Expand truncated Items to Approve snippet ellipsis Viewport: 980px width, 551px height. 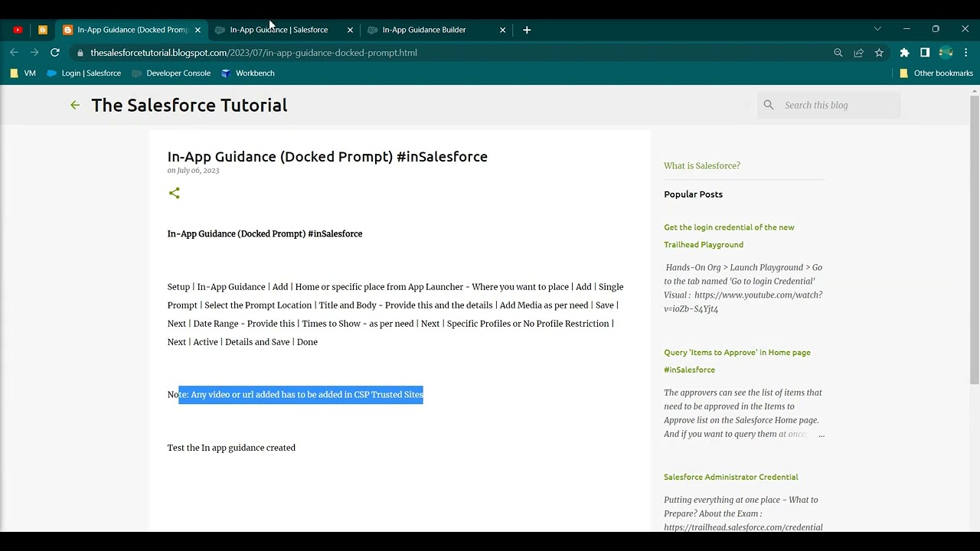coord(821,434)
